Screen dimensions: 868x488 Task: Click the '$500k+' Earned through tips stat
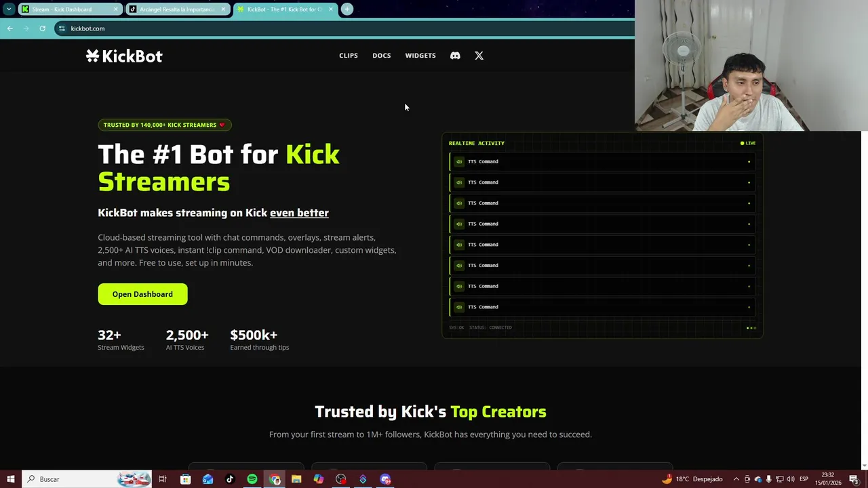coord(260,340)
